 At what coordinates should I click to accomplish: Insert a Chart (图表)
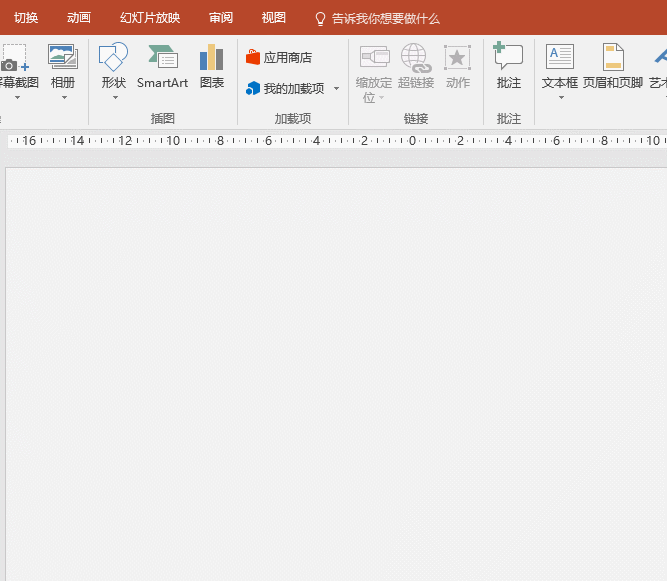[x=211, y=58]
